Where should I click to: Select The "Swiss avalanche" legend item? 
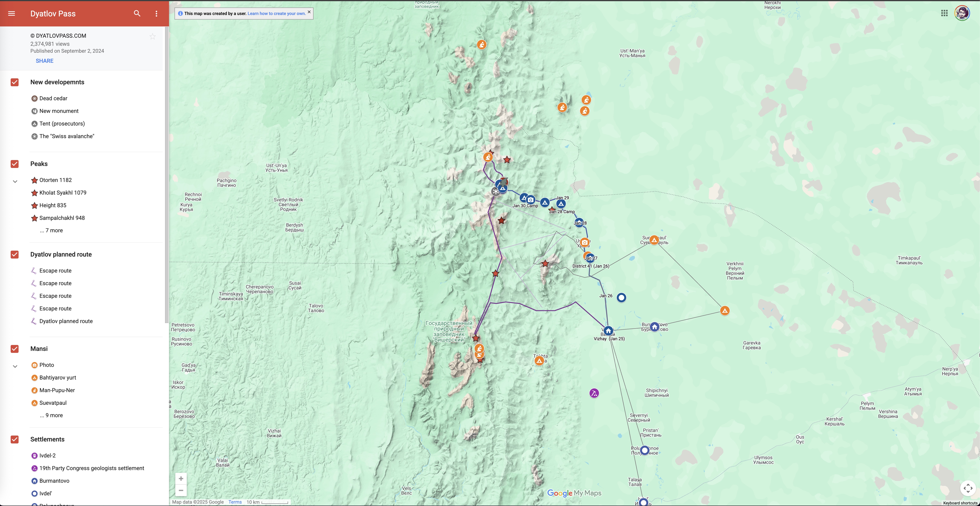(x=67, y=136)
